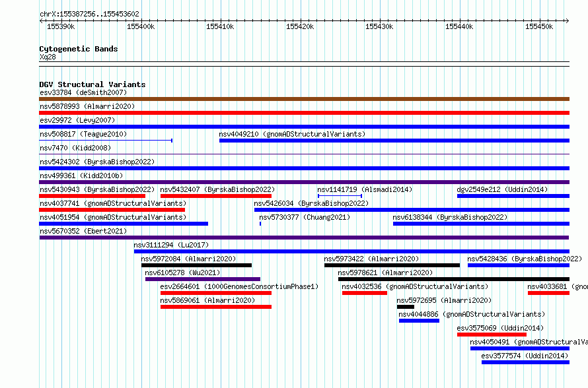The width and height of the screenshot is (588, 388).
Task: Click nsv6138344 (ByrskaBishop2022) label
Action: click(x=450, y=217)
